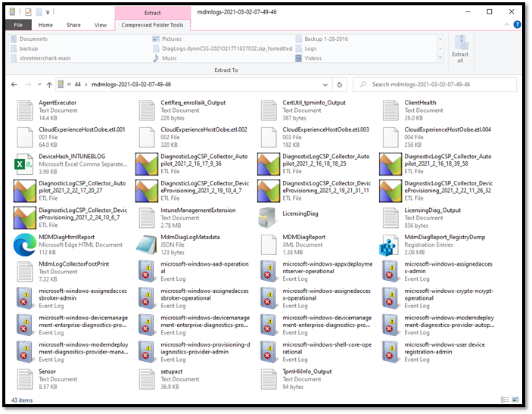Select microsoft-windows-assignedaccessbroker-admin file name
The width and height of the screenshot is (532, 414).
[82, 294]
